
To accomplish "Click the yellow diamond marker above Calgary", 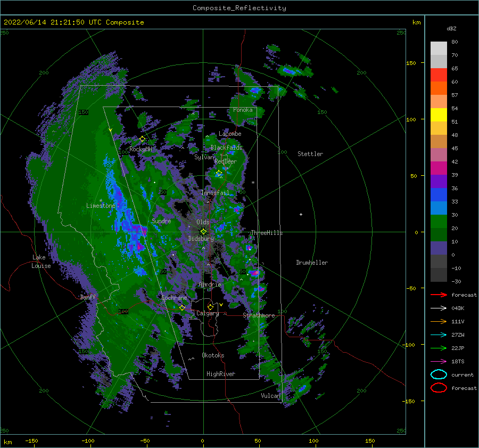I will pyautogui.click(x=210, y=307).
